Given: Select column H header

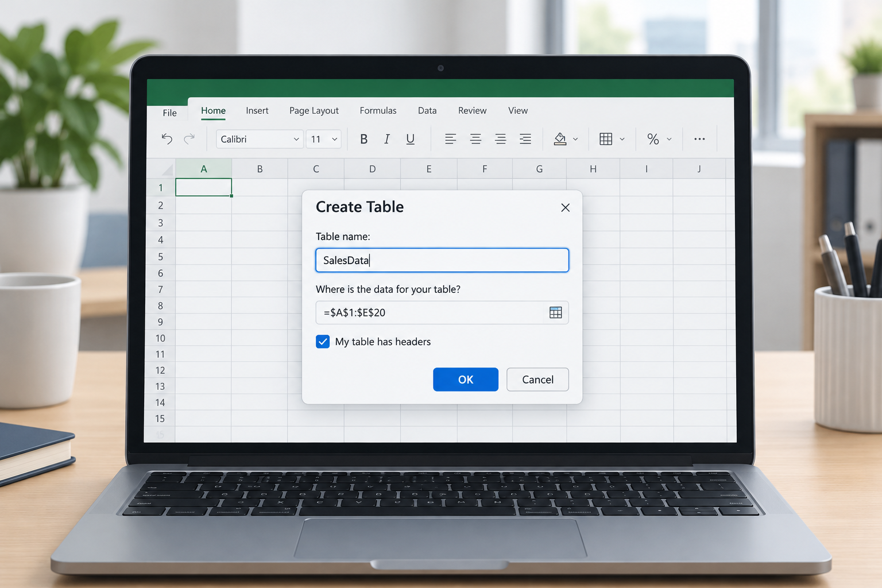Looking at the screenshot, I should (x=593, y=169).
